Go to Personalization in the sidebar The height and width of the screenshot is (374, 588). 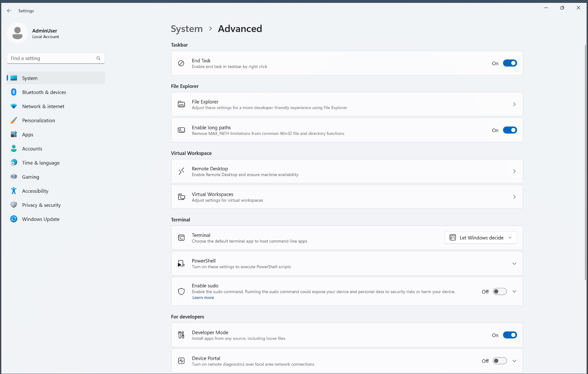pos(38,121)
